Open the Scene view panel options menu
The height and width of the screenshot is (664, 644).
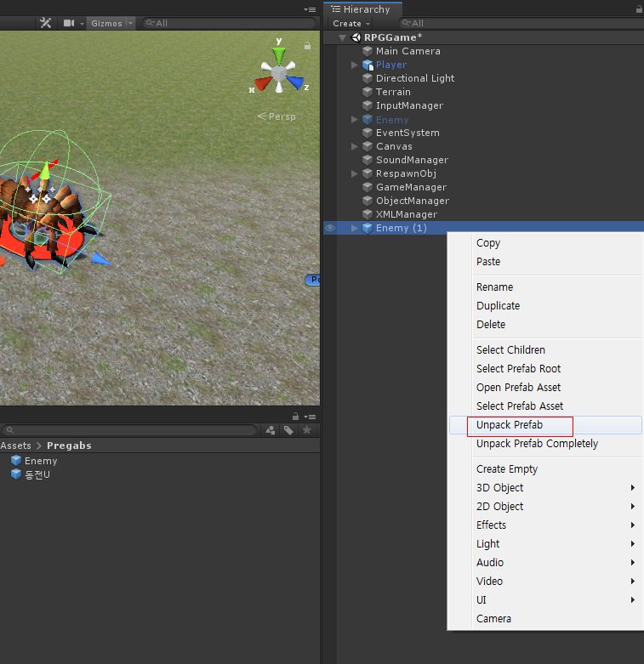(310, 9)
